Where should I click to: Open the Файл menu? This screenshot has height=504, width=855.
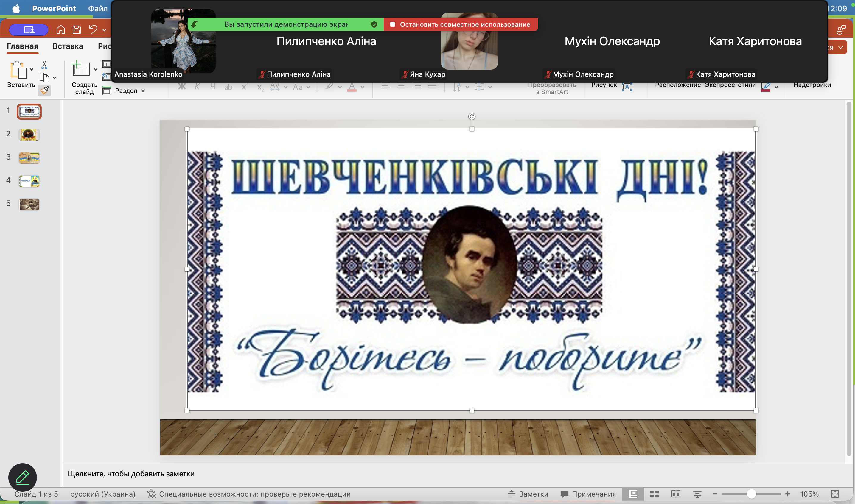pyautogui.click(x=98, y=9)
